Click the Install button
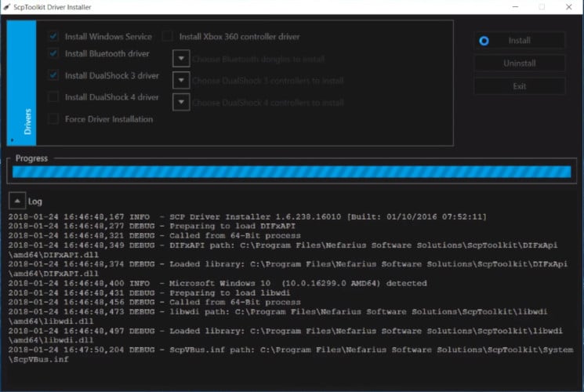 [520, 40]
